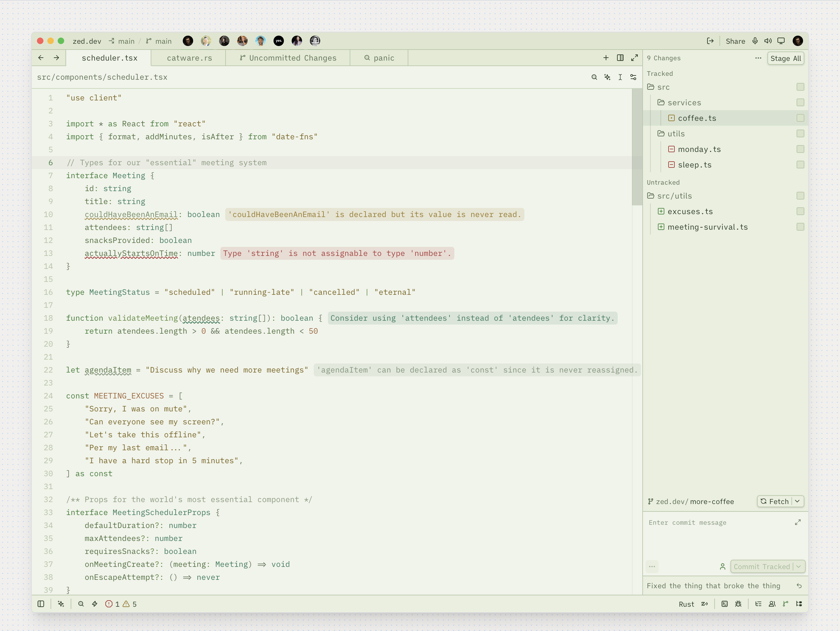Open the changes panel three-dot menu
Viewport: 840px width, 631px height.
pos(758,58)
